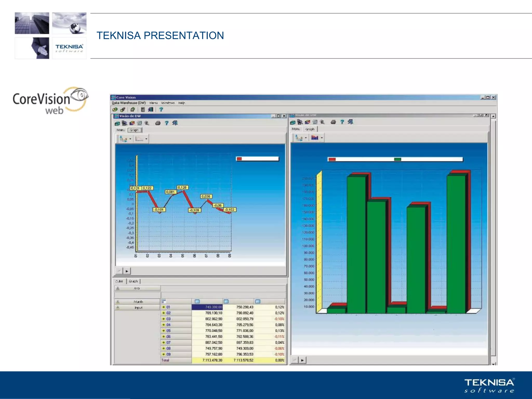Screen dimensions: 532x399
Task: Click the Ano dimension button
Action: click(137, 288)
